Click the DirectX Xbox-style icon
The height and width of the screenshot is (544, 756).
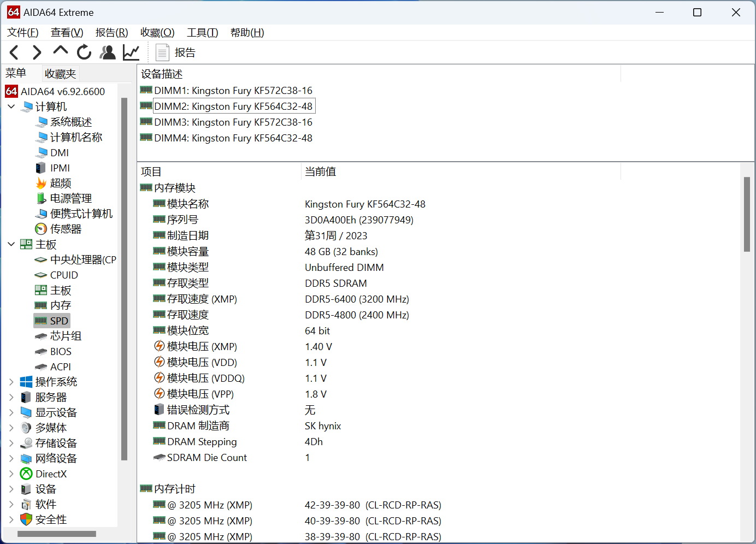pos(26,474)
